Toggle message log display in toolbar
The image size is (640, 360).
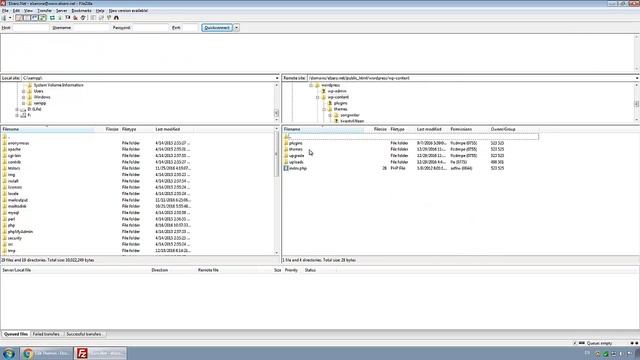pos(19,18)
